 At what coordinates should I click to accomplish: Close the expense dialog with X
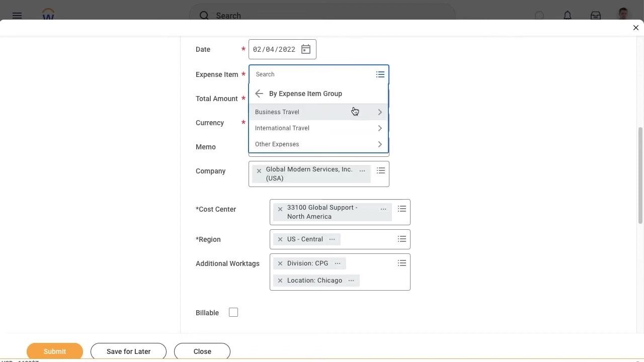pos(636,28)
